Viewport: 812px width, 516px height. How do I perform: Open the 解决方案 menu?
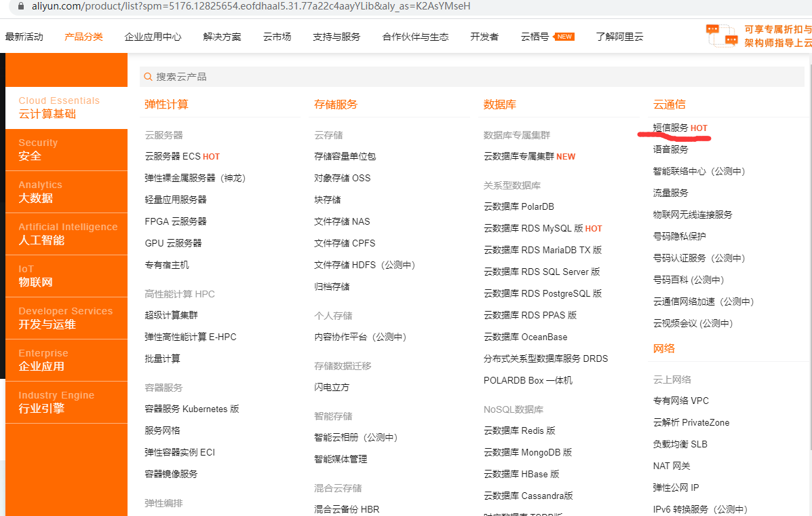click(x=222, y=37)
